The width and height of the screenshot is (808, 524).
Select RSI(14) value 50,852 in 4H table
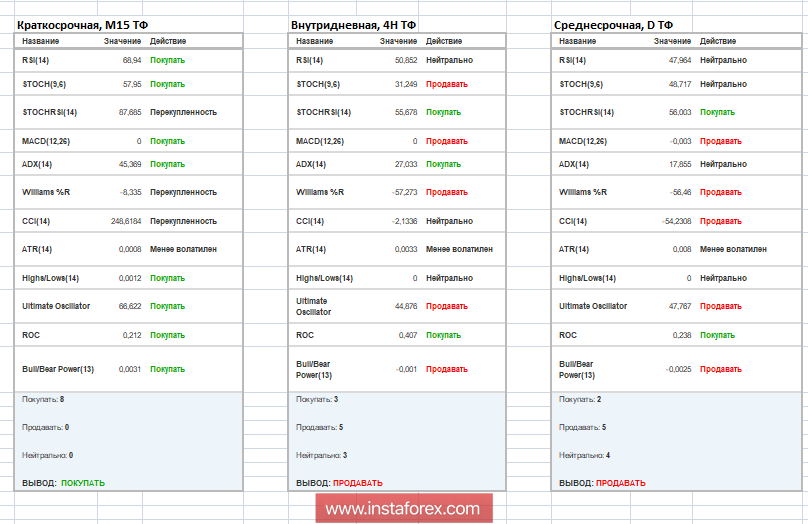pyautogui.click(x=406, y=60)
